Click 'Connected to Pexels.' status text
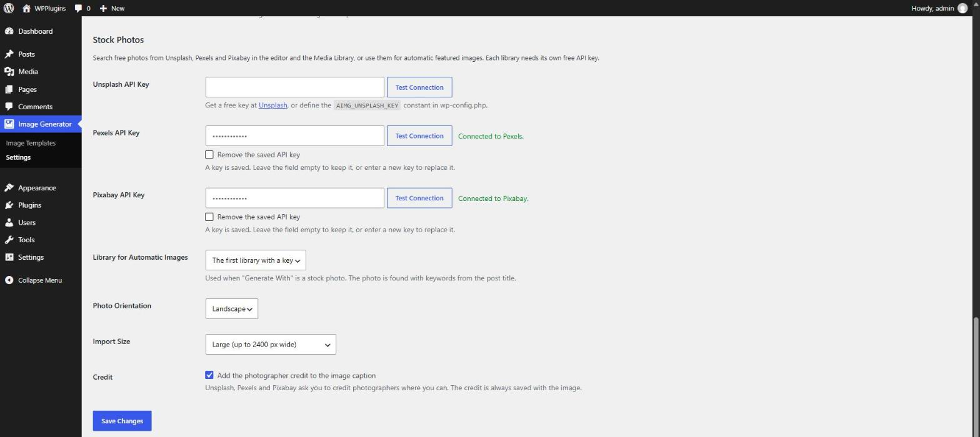 491,136
